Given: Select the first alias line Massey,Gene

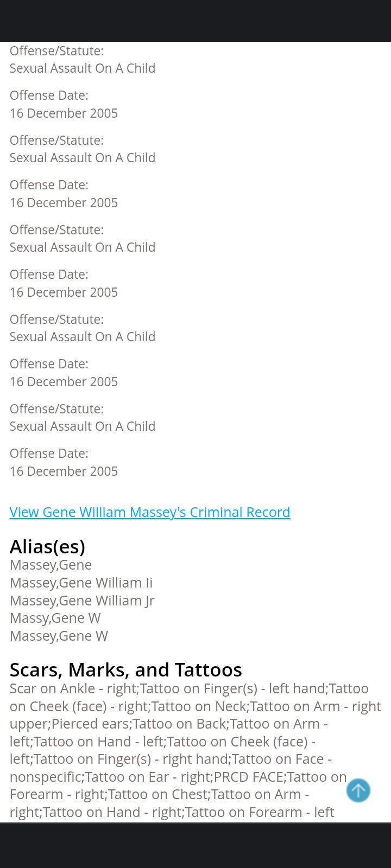Looking at the screenshot, I should (x=51, y=565).
